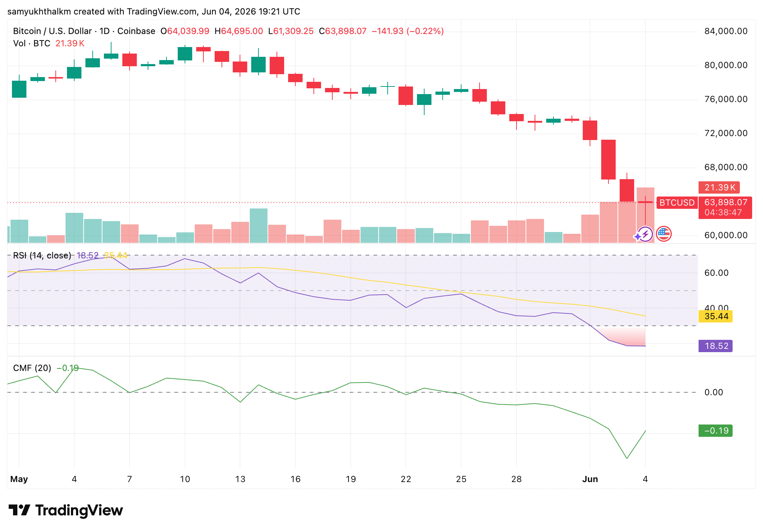
Task: Click the purple 18.52 RSI value tag
Action: pos(716,346)
